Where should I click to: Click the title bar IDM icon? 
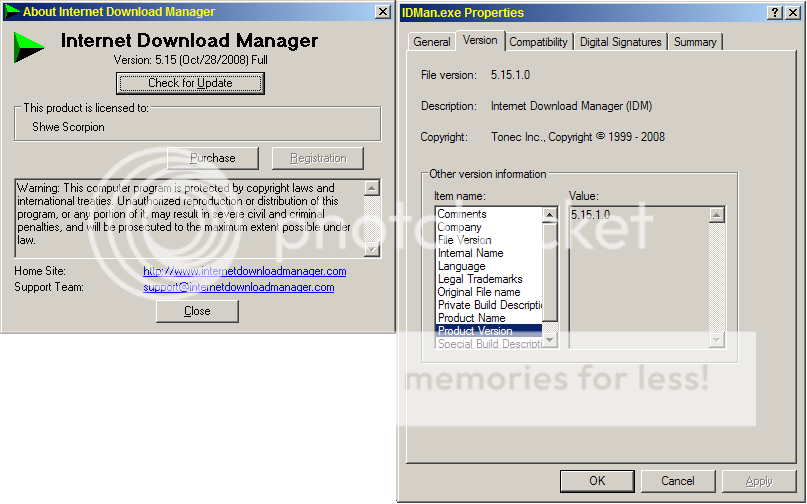pyautogui.click(x=12, y=12)
